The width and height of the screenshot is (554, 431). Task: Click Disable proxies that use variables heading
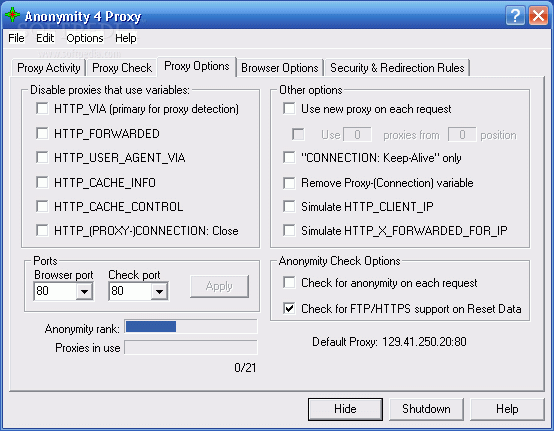(x=110, y=90)
